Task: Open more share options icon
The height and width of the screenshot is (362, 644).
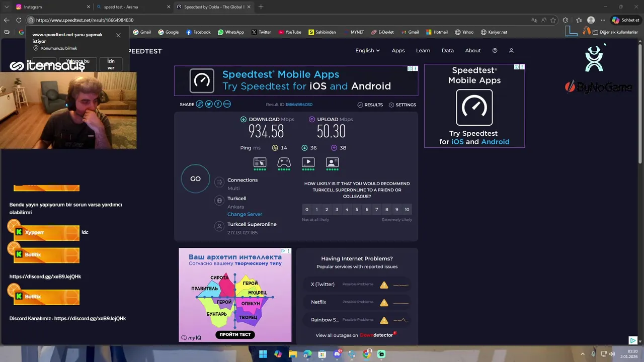Action: coord(227,104)
